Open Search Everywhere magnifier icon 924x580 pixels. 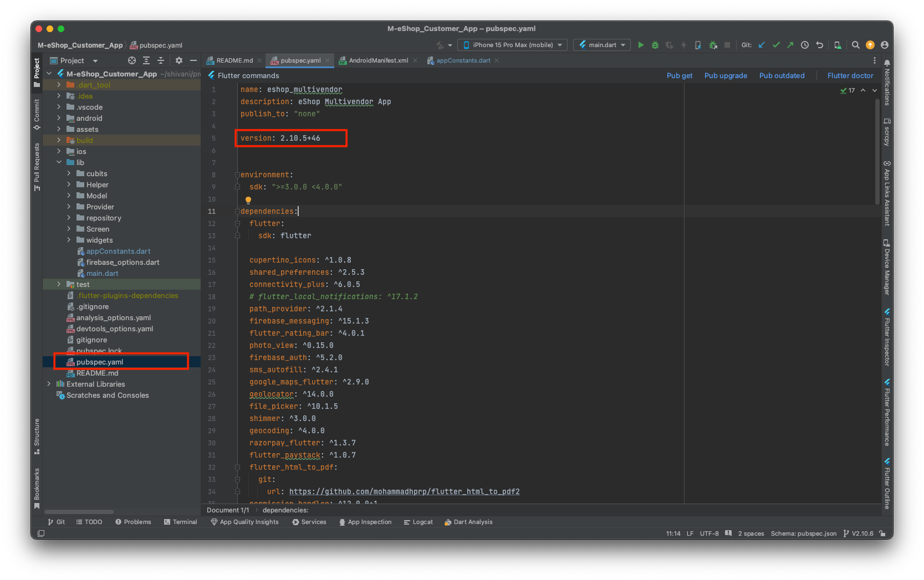[856, 45]
